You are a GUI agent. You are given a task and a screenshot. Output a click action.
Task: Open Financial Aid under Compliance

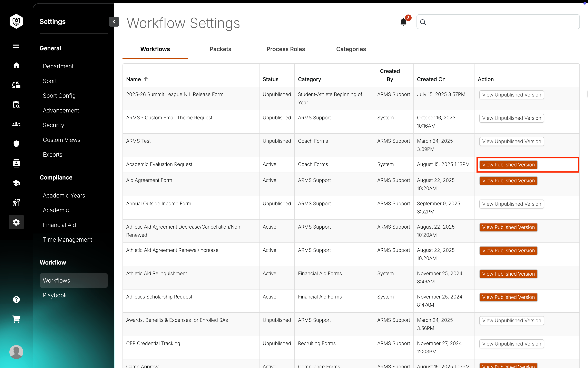pos(59,225)
